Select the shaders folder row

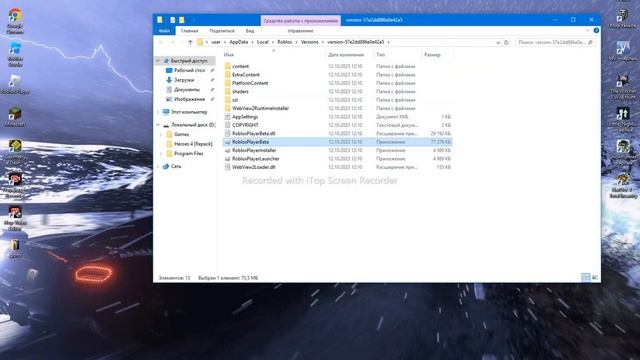pos(338,91)
